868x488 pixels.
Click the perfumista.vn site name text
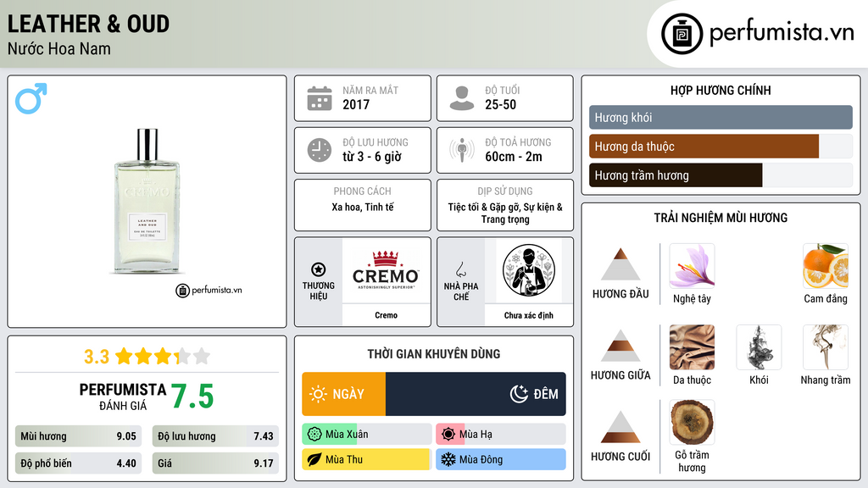(x=782, y=32)
